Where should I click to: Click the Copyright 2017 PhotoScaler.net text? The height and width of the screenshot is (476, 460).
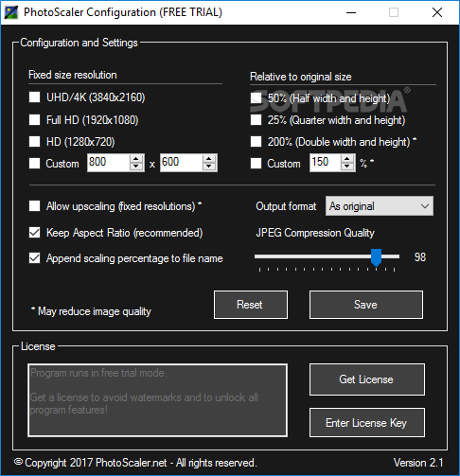135,463
